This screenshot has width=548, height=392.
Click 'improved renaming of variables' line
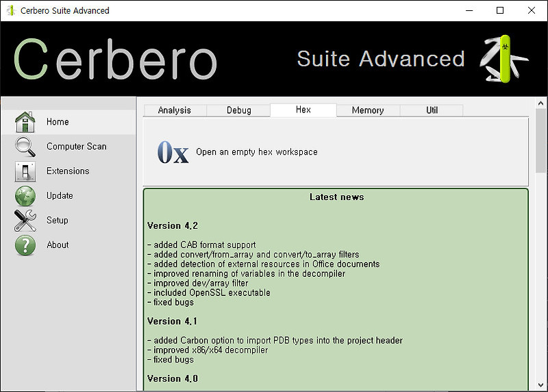coord(247,273)
